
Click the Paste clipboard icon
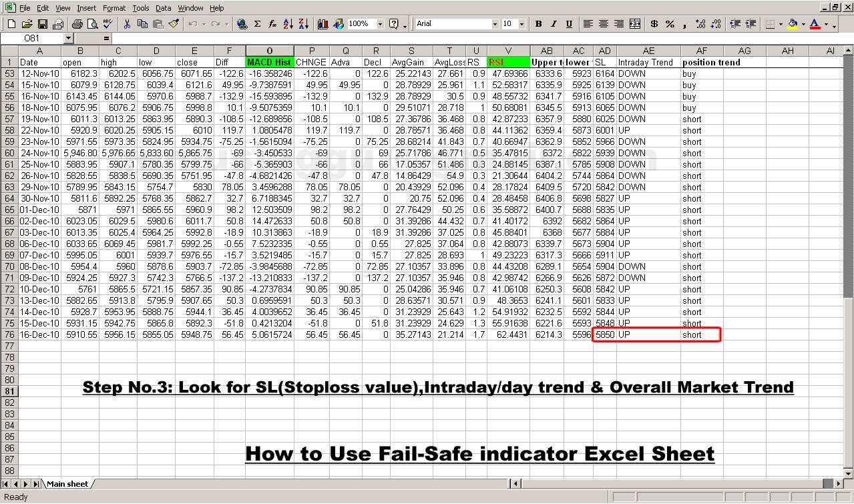(x=158, y=24)
